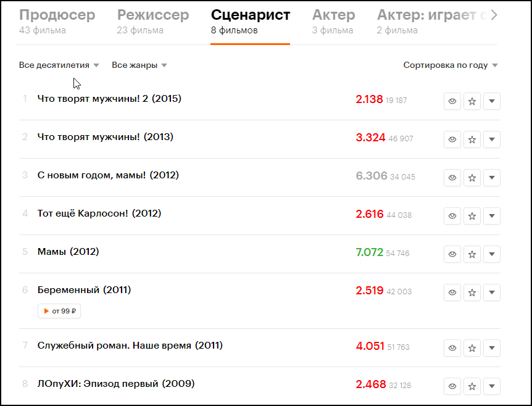Image resolution: width=532 pixels, height=406 pixels.
Task: Open "Сортировка по году" sorting dropdown
Action: pos(450,65)
